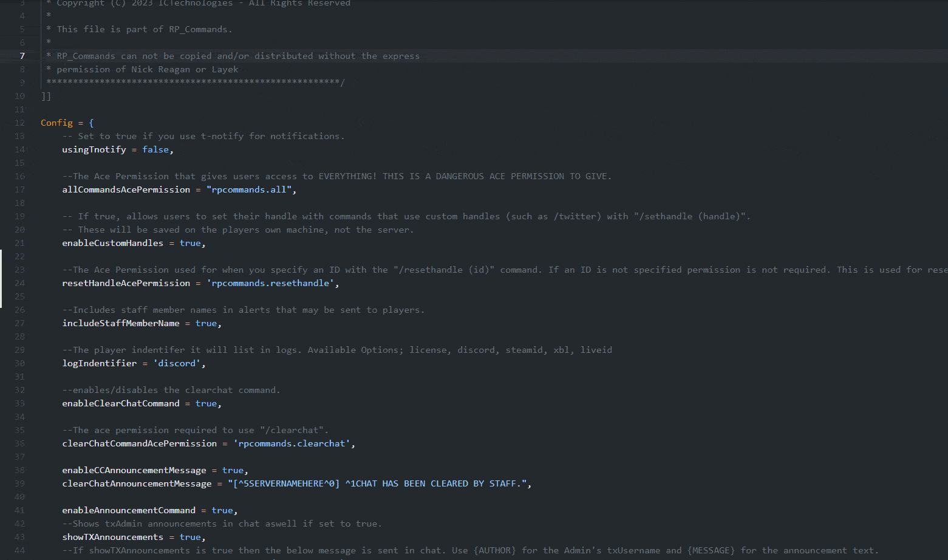The image size is (948, 560).
Task: Click the "true" value of enableAnnouncementCommand
Action: [222, 510]
